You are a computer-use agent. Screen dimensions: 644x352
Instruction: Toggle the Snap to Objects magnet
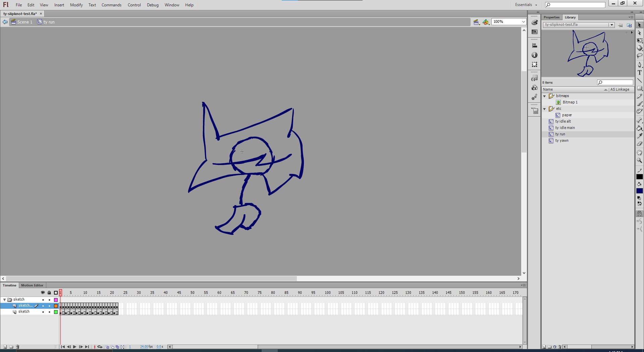pos(639,214)
